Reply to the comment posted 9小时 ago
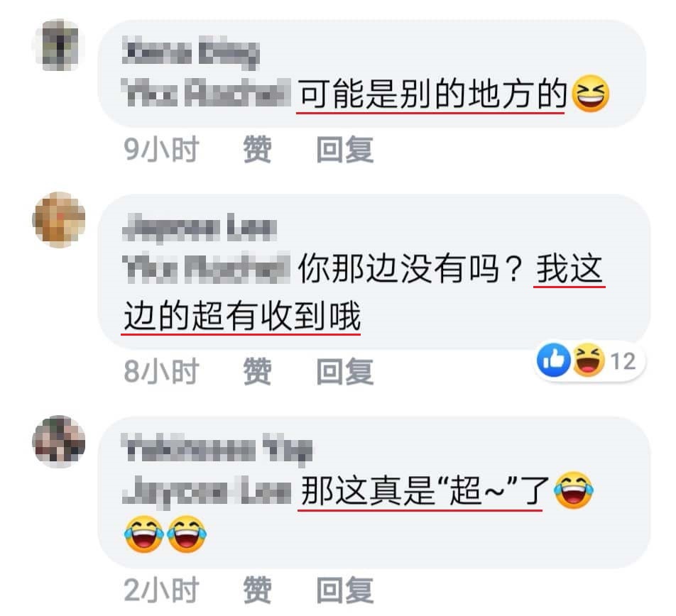The width and height of the screenshot is (676, 616). click(x=345, y=149)
